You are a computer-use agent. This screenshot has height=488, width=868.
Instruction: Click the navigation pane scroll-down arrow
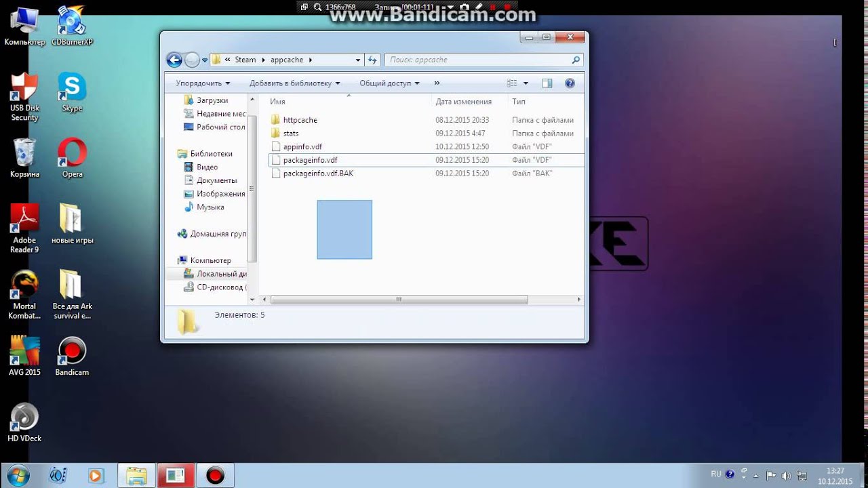[252, 299]
